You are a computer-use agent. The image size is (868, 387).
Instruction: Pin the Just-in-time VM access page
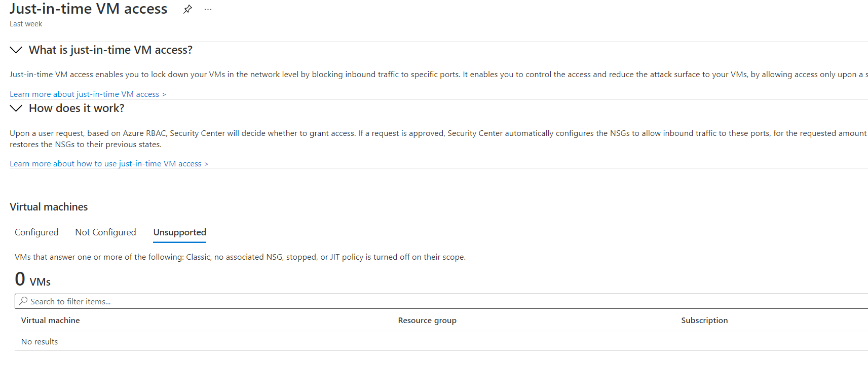[x=187, y=9]
